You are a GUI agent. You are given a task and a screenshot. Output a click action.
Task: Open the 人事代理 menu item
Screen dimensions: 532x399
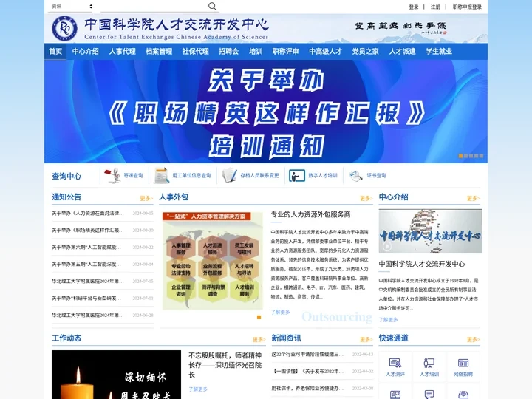pyautogui.click(x=122, y=52)
